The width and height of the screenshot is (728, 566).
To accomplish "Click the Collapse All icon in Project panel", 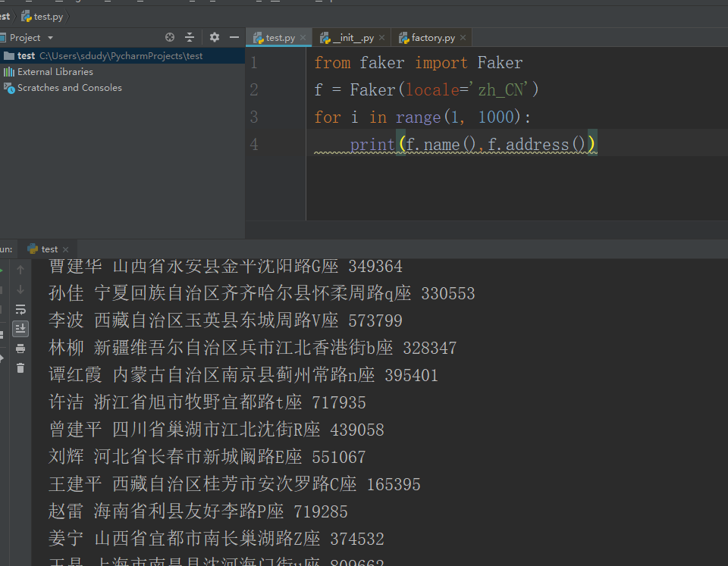I will 190,37.
